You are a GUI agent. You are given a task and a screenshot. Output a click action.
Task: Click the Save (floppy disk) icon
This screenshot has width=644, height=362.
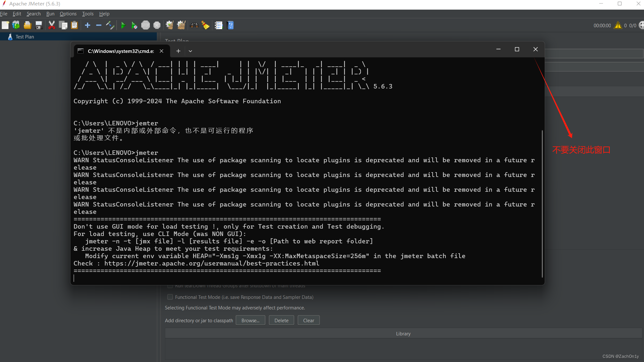point(39,25)
